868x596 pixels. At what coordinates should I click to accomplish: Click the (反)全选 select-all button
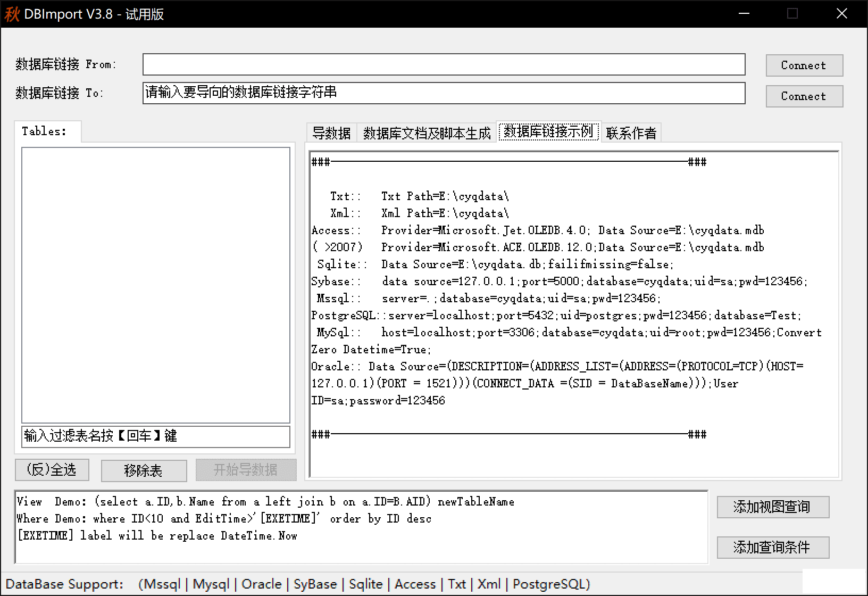(52, 470)
